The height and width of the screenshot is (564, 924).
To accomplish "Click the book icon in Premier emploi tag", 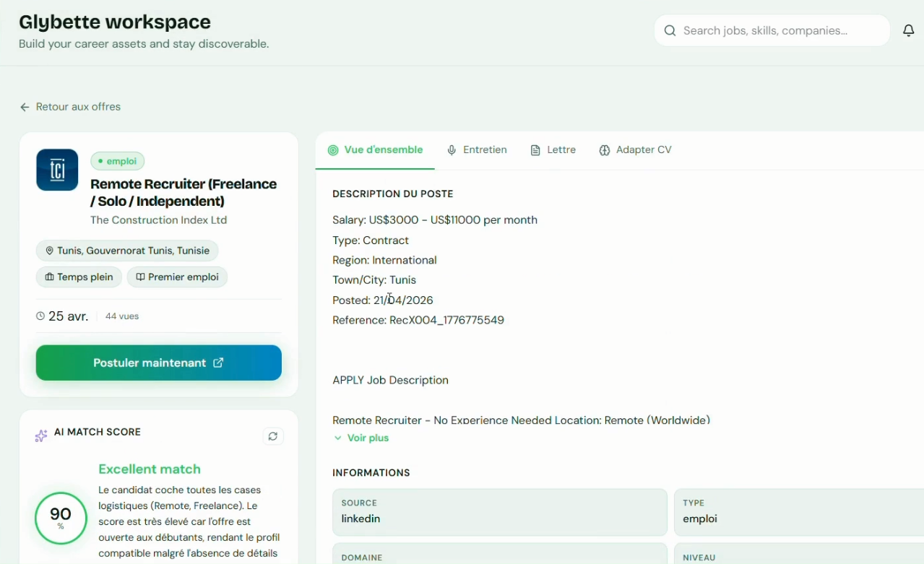I will click(x=141, y=277).
